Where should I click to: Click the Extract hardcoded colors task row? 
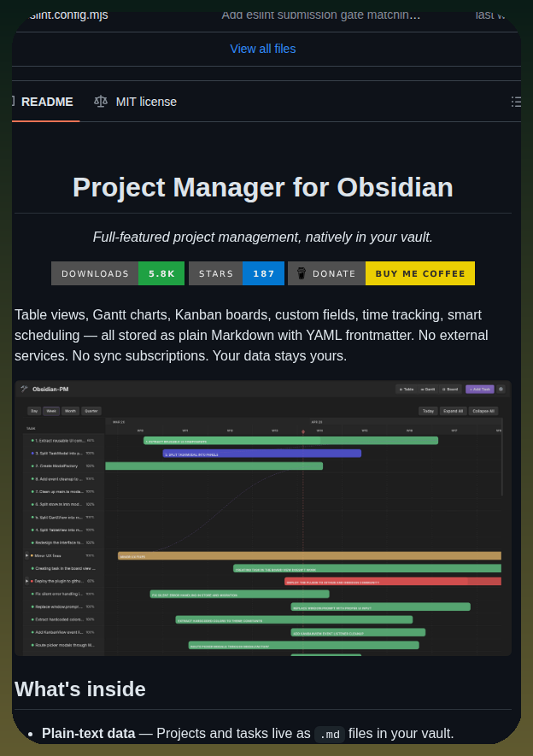tap(62, 619)
